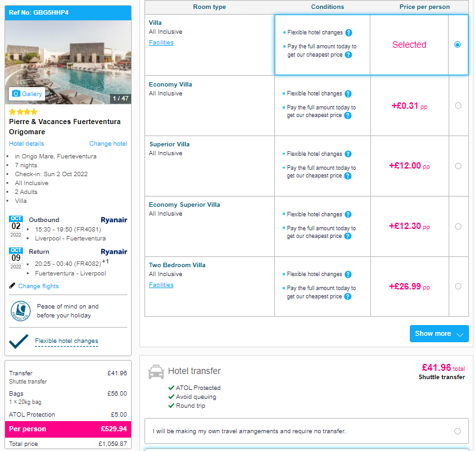Open Facilities link under Villa

point(161,43)
